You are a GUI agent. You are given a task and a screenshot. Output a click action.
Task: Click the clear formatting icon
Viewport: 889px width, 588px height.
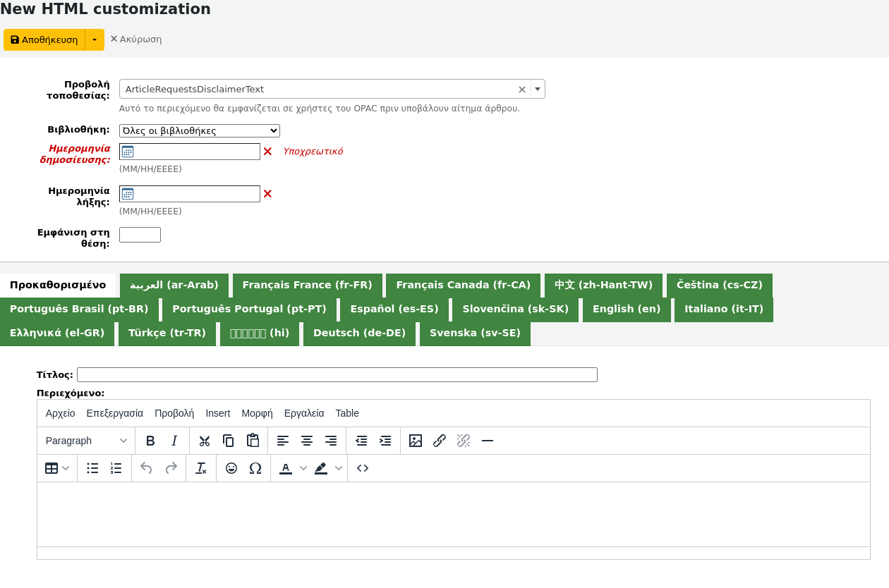[201, 468]
